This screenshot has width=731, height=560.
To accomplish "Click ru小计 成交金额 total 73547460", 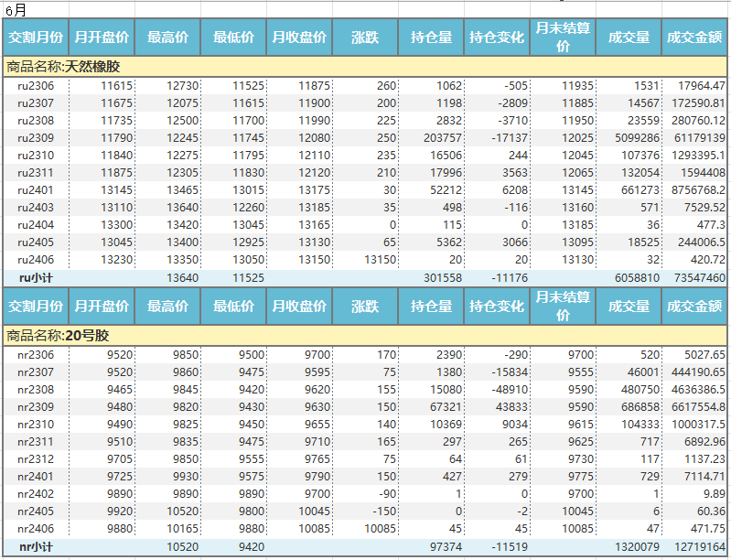I will click(x=699, y=278).
